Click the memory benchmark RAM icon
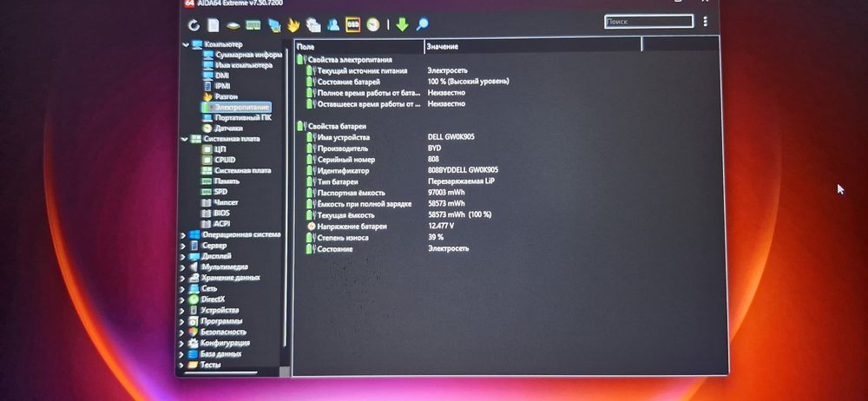Viewport: 868px width, 401px height. click(x=253, y=25)
